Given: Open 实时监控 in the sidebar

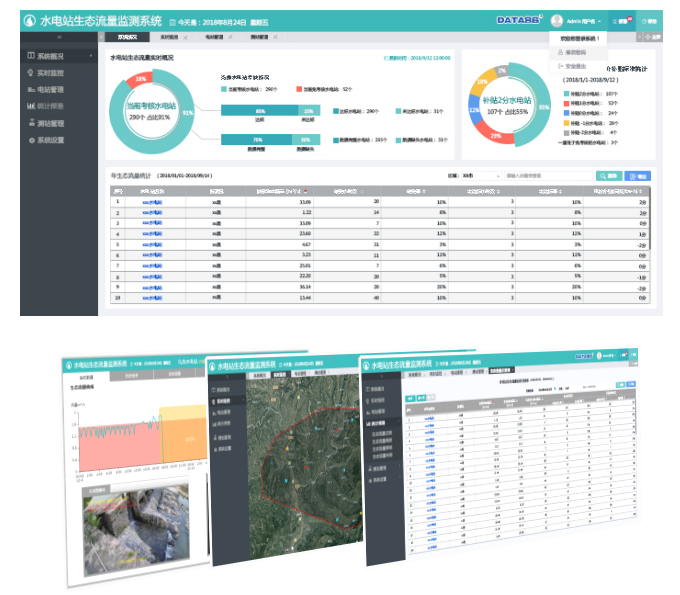Looking at the screenshot, I should coord(50,73).
